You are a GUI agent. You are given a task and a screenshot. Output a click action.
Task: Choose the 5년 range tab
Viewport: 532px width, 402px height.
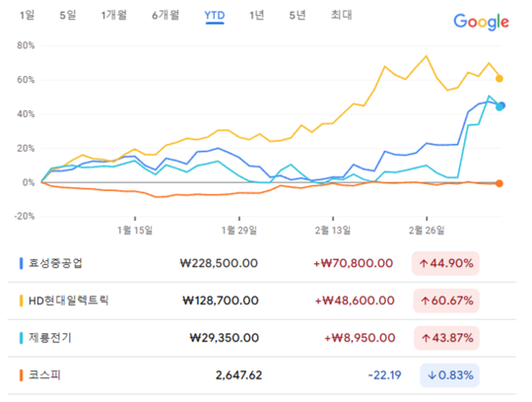pyautogui.click(x=298, y=15)
